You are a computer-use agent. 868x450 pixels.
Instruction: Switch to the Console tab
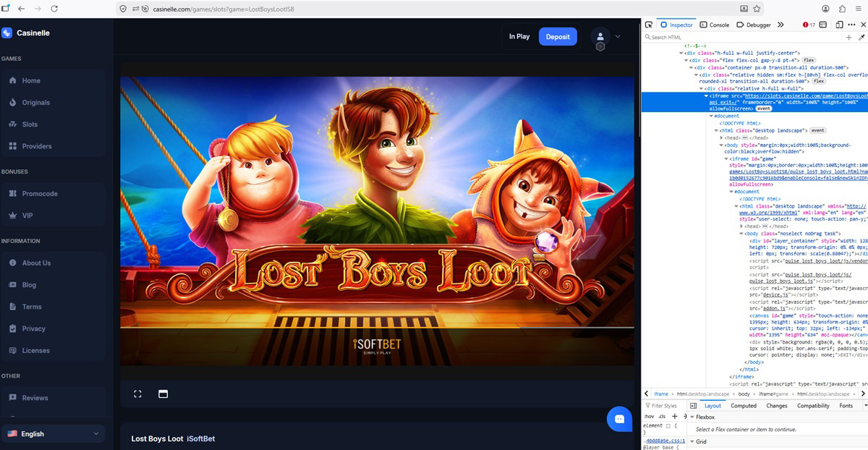(714, 25)
